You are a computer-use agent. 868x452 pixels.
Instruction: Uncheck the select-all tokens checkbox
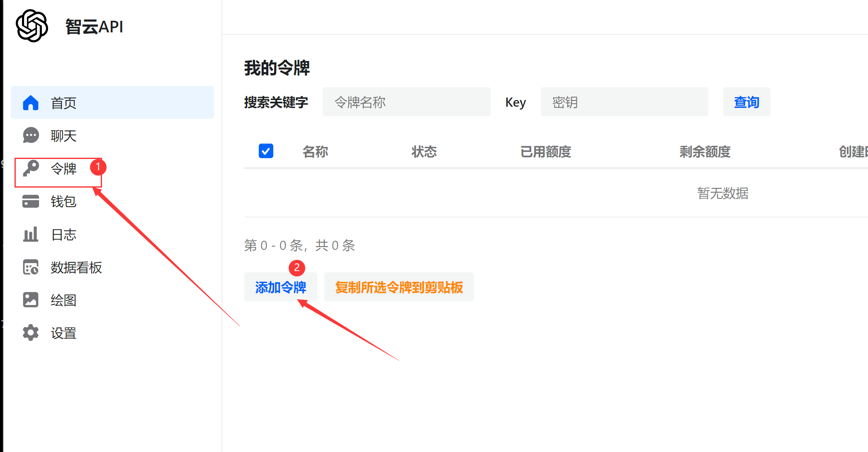pyautogui.click(x=266, y=151)
